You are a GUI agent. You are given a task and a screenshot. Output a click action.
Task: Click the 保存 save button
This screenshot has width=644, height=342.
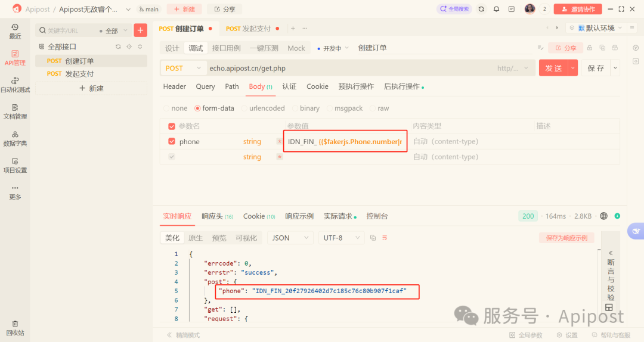tap(596, 68)
